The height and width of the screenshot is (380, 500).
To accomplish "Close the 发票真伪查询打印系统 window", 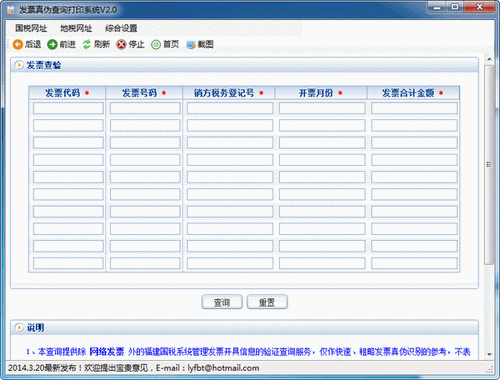I will 479,7.
